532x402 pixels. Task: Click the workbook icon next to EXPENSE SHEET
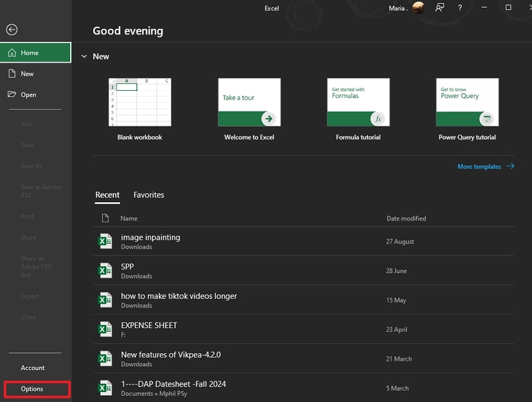105,329
